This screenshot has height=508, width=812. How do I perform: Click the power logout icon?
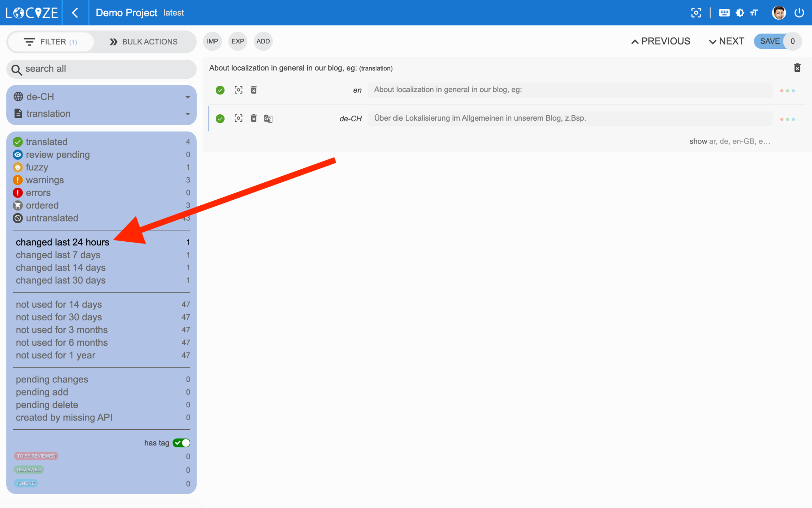point(799,13)
